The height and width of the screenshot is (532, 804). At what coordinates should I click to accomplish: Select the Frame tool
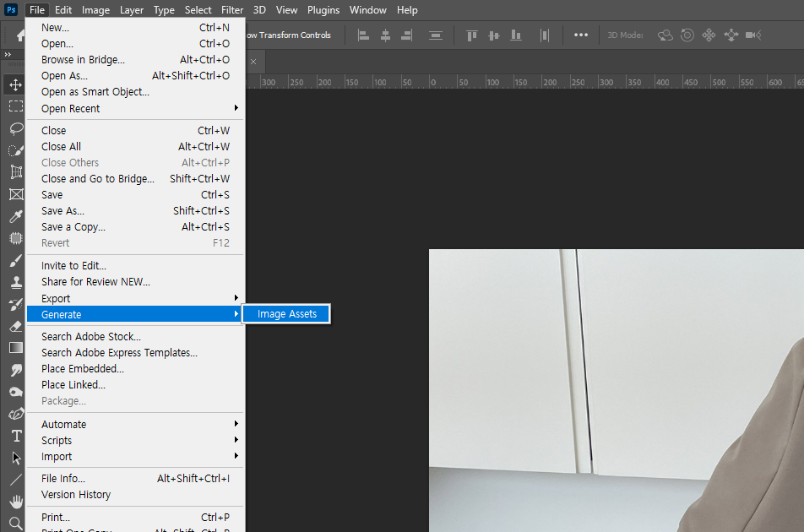(15, 194)
